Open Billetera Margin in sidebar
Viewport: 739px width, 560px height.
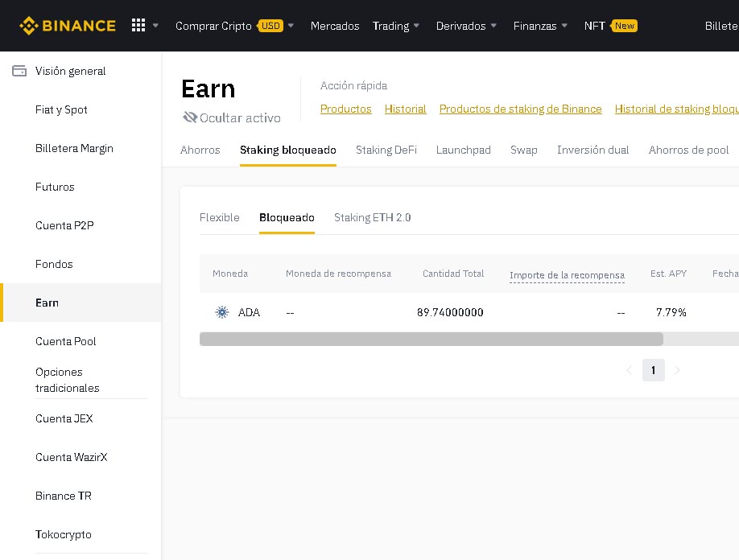click(x=74, y=148)
